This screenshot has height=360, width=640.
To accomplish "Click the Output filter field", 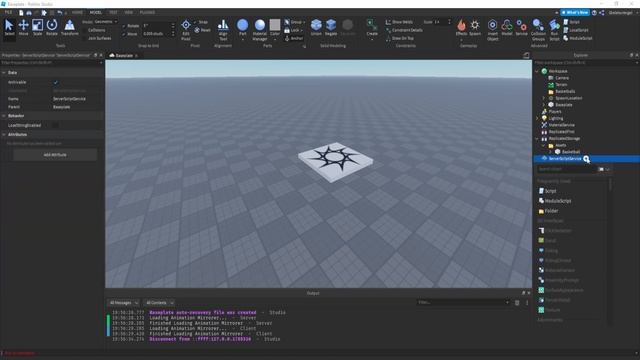I will [x=463, y=303].
